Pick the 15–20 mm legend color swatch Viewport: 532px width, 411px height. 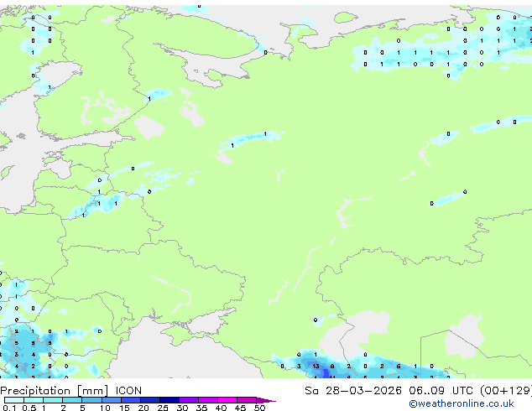(x=130, y=400)
